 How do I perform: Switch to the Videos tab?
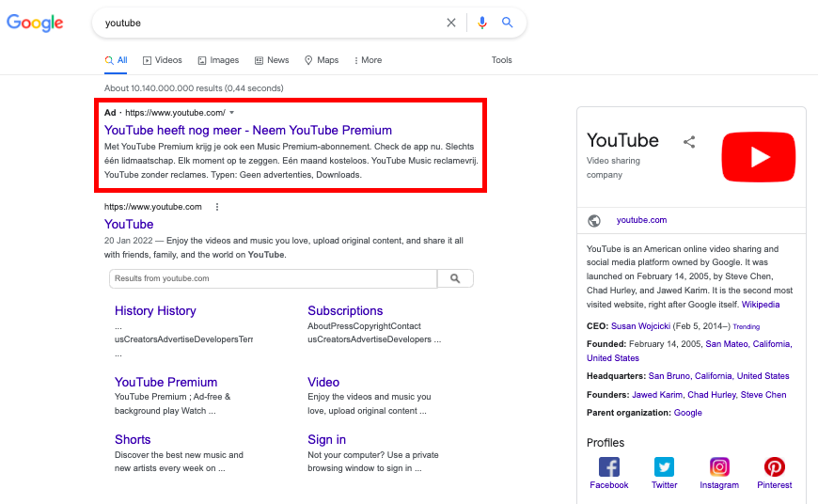(x=163, y=60)
